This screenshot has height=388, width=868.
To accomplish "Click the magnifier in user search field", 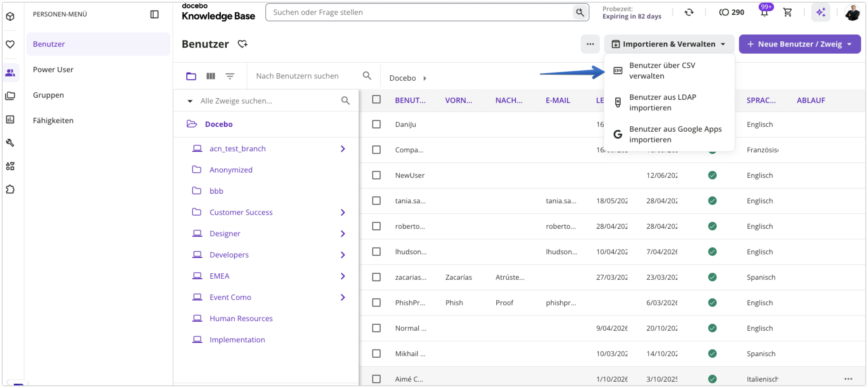I will [x=367, y=76].
